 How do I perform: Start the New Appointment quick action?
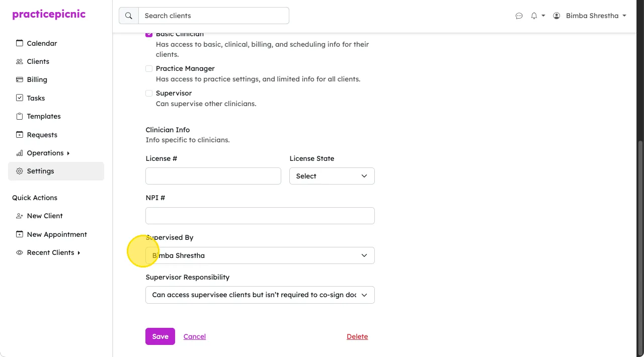click(x=56, y=234)
